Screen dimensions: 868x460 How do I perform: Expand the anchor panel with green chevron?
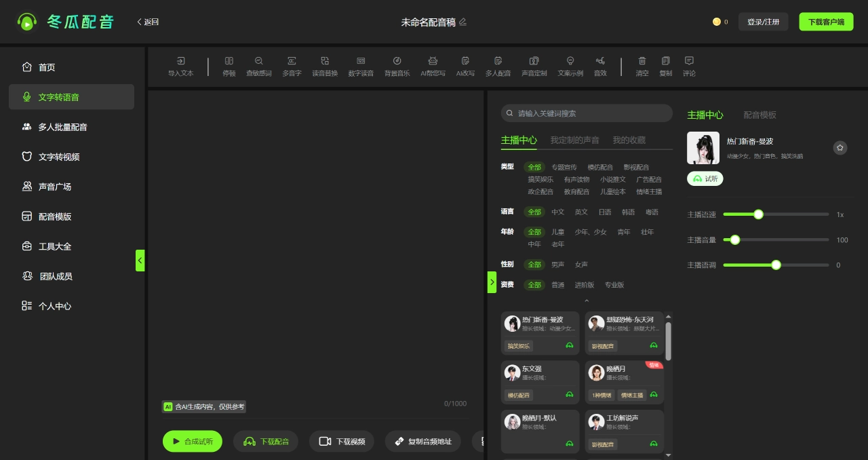[x=492, y=282]
